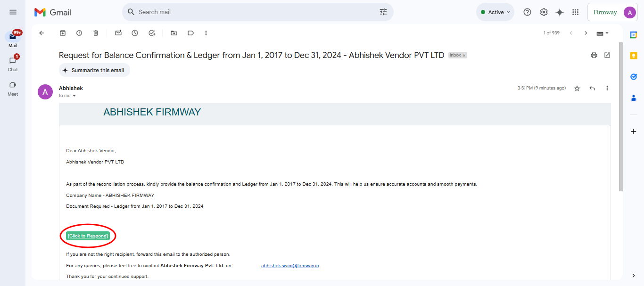Open the Move to folder icon
Viewport: 644px width, 286px height.
tap(174, 33)
